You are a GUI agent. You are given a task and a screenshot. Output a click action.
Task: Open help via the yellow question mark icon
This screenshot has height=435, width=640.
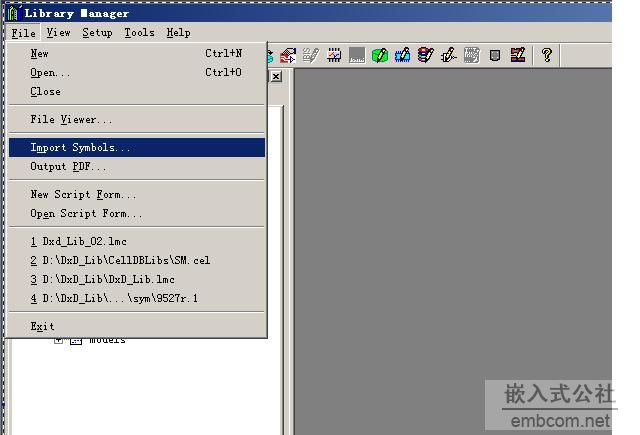pyautogui.click(x=546, y=56)
